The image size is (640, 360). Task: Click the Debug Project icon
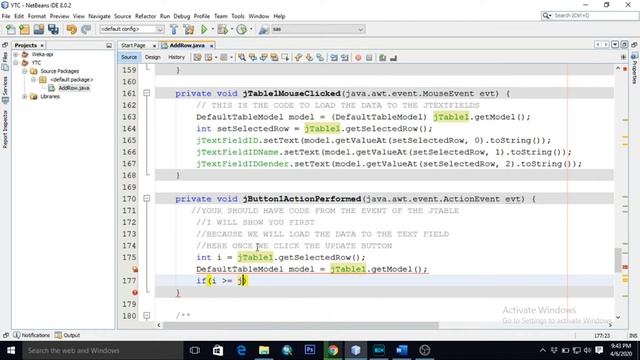(222, 29)
